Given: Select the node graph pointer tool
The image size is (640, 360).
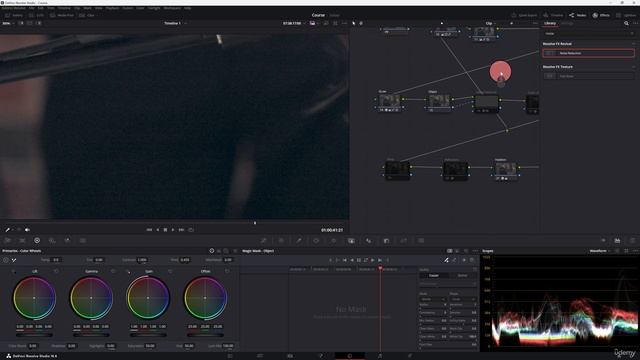Looking at the screenshot, I should (x=353, y=23).
